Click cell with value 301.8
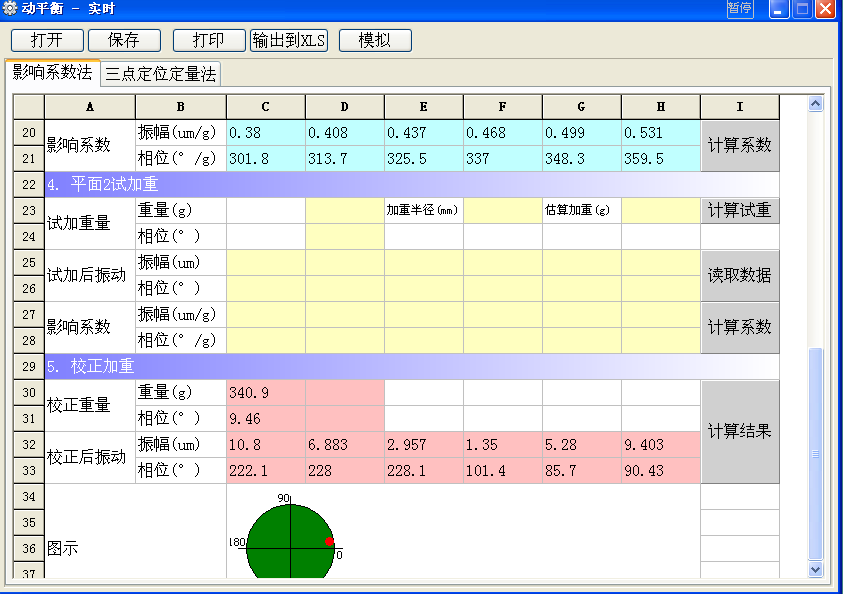The width and height of the screenshot is (843, 594). click(x=266, y=159)
